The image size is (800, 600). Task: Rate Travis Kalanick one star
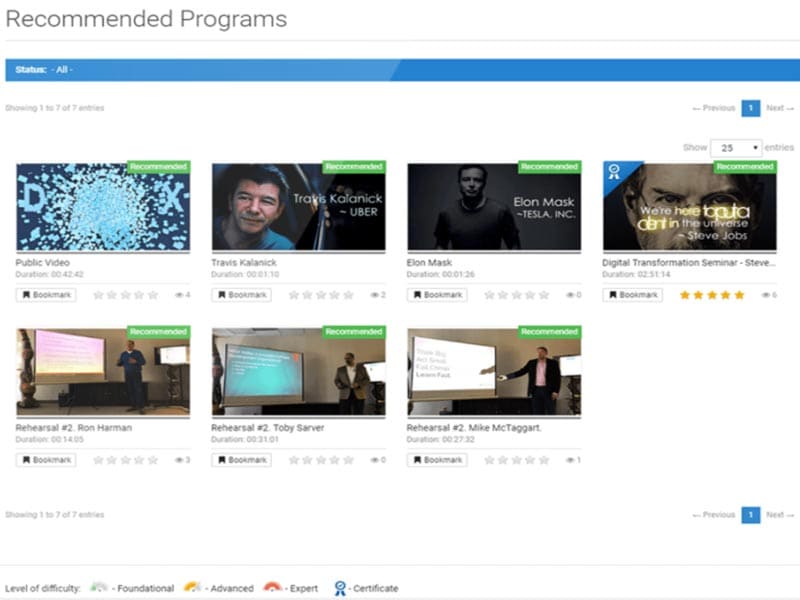(x=294, y=295)
